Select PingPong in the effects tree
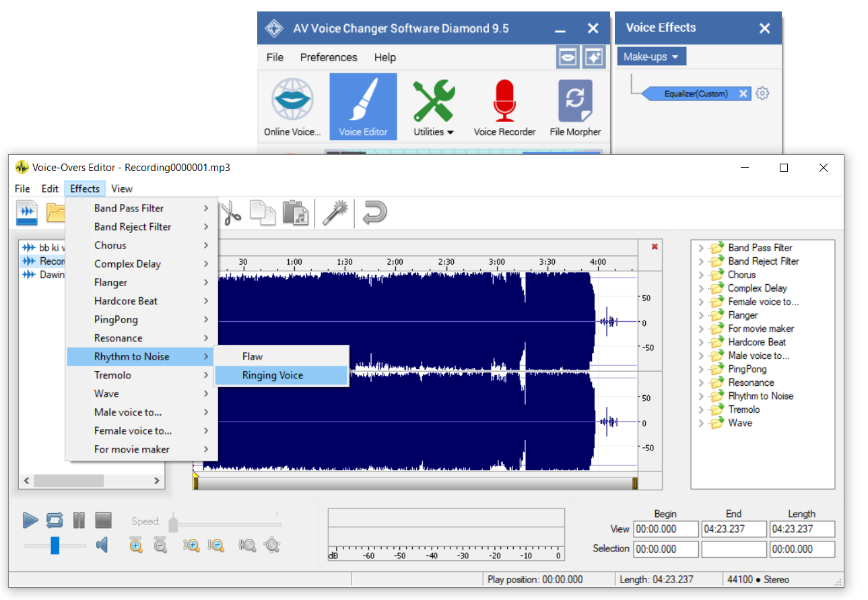 pos(747,369)
